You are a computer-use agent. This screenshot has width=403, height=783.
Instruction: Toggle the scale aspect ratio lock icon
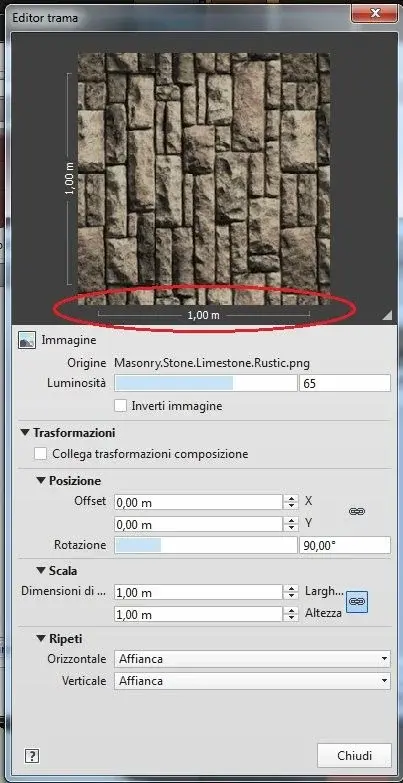(x=357, y=602)
